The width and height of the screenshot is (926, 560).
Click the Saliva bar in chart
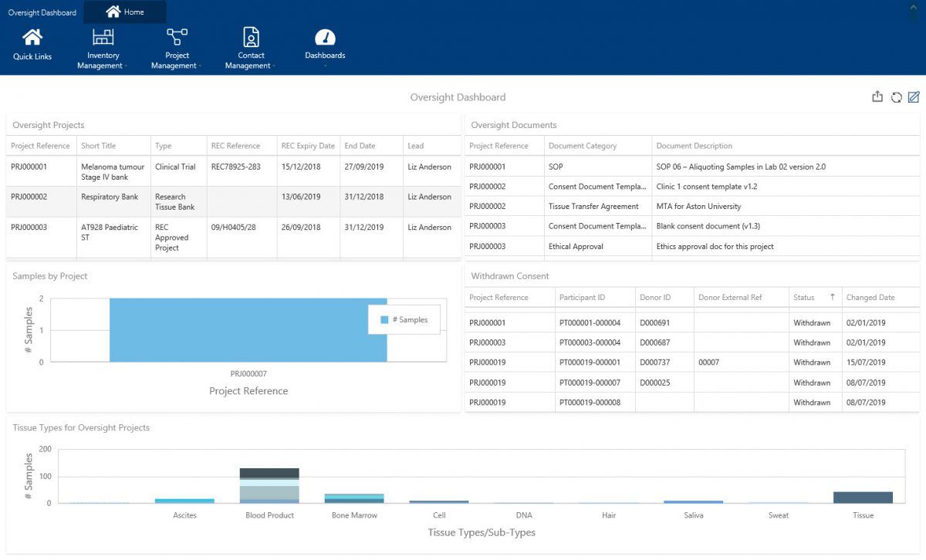coord(693,502)
